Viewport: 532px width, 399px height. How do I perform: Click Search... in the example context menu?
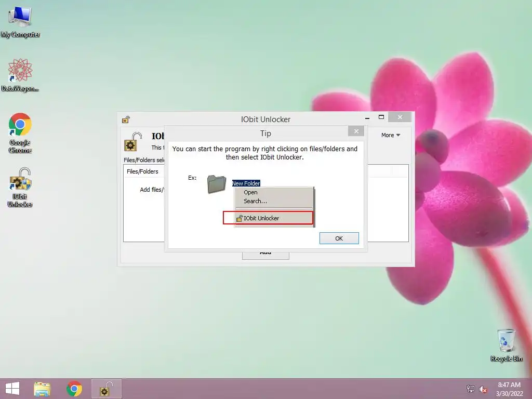tap(255, 201)
